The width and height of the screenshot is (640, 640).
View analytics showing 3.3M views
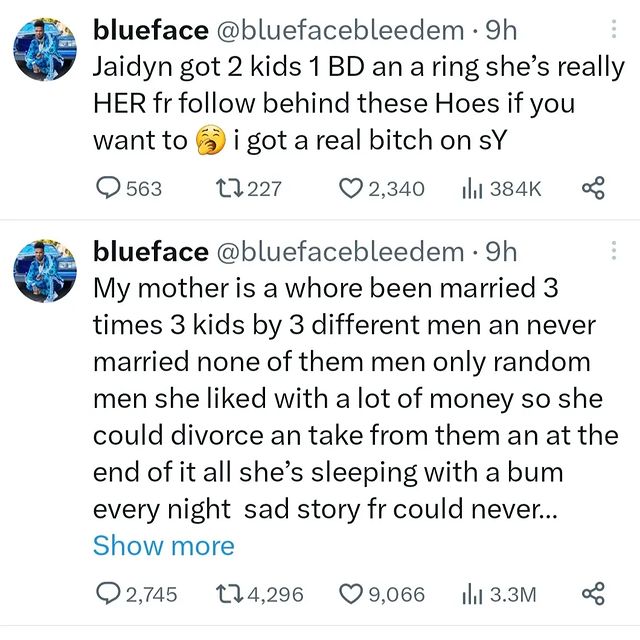pyautogui.click(x=499, y=595)
